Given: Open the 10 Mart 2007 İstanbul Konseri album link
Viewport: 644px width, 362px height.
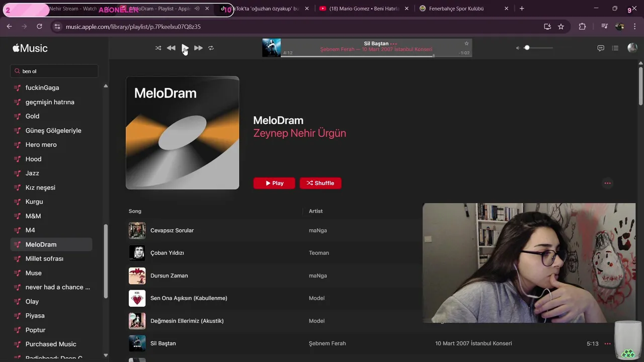Looking at the screenshot, I should click(473, 343).
